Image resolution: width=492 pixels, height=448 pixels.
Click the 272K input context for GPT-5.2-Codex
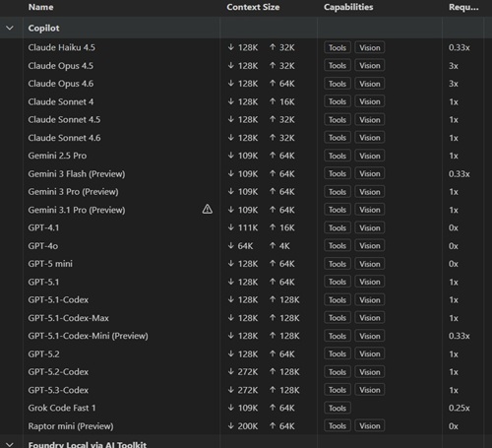243,372
